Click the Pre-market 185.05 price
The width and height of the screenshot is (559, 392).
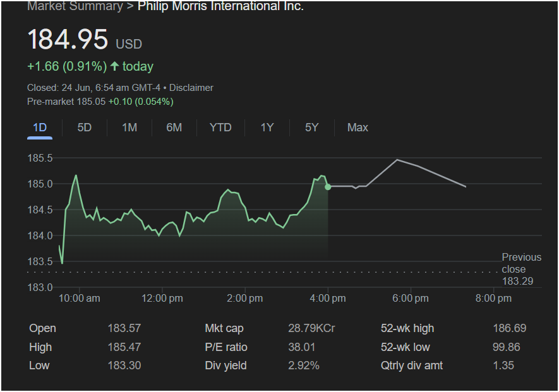pyautogui.click(x=66, y=102)
